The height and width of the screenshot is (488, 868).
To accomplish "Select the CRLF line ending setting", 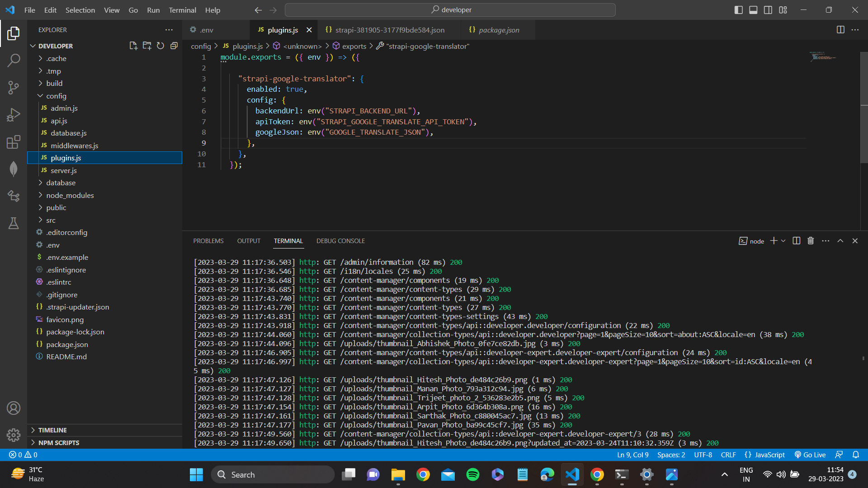I will click(x=728, y=455).
